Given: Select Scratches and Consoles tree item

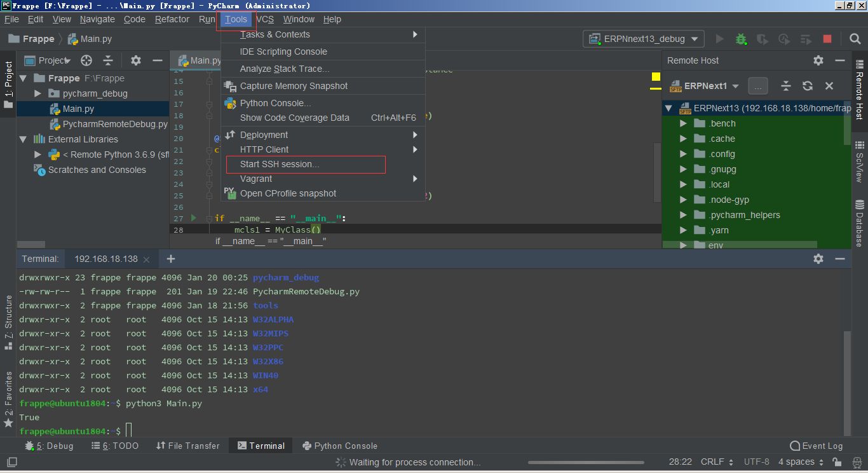Looking at the screenshot, I should click(x=93, y=170).
